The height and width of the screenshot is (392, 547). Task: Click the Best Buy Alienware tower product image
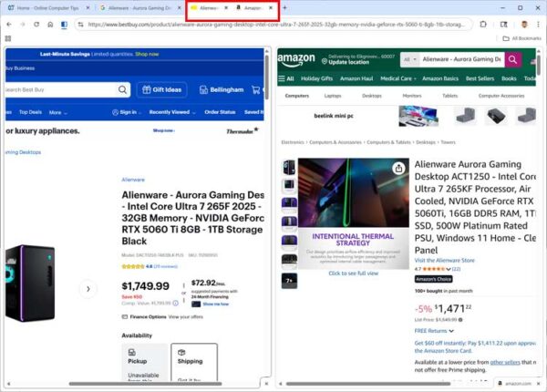click(x=30, y=284)
